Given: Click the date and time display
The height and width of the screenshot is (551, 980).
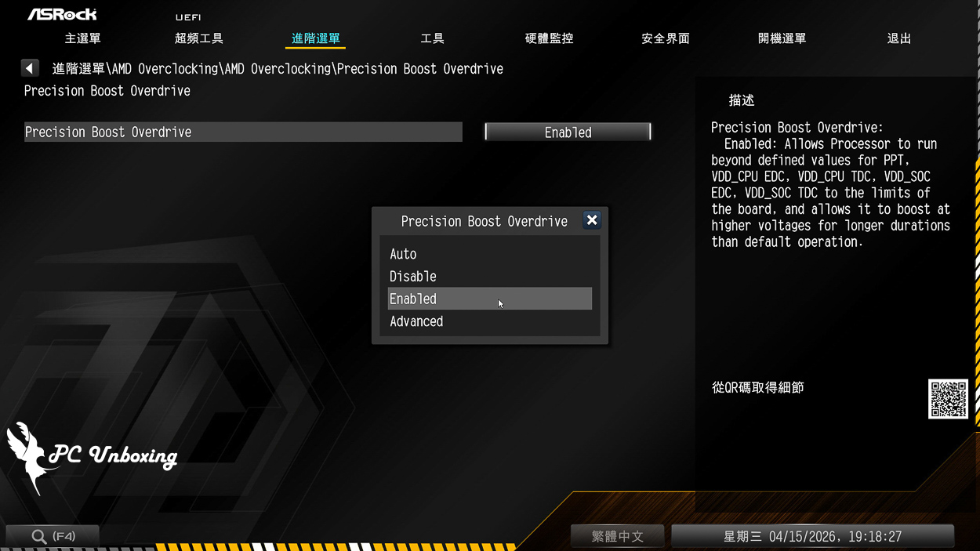Looking at the screenshot, I should 812,537.
